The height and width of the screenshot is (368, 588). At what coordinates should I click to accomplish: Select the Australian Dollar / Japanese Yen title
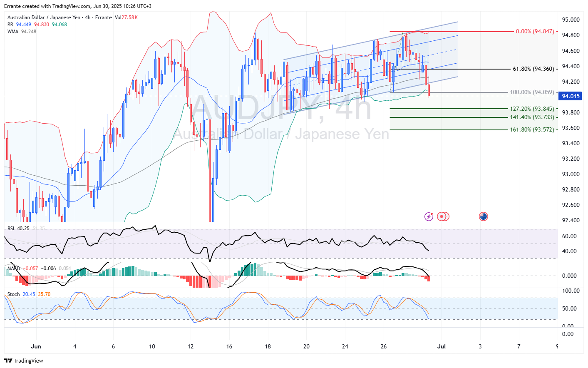click(x=44, y=17)
